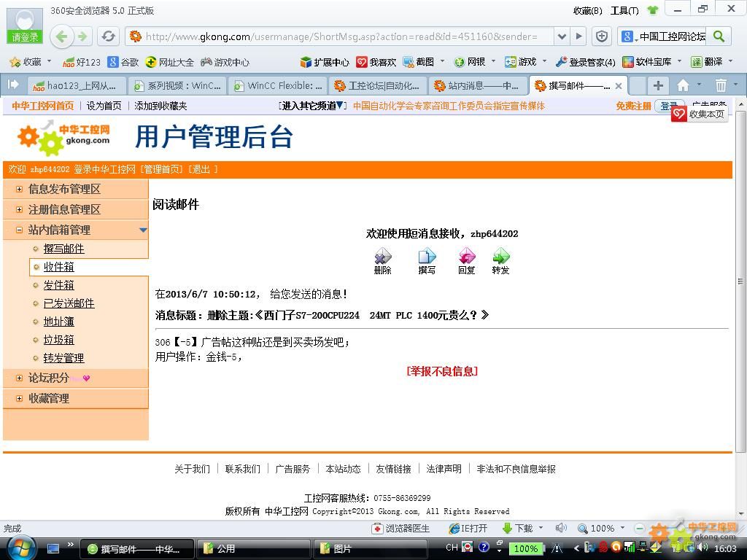Close the 撰写邮件 tab

point(619,86)
